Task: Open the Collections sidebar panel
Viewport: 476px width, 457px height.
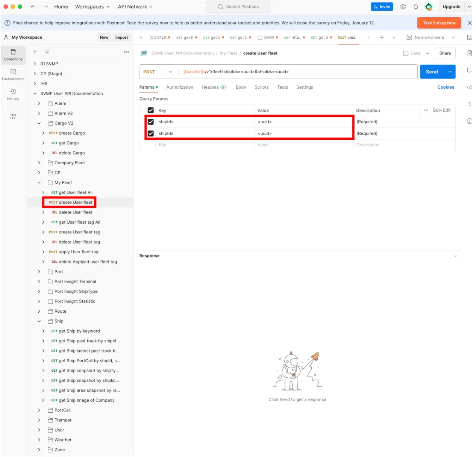Action: click(13, 54)
